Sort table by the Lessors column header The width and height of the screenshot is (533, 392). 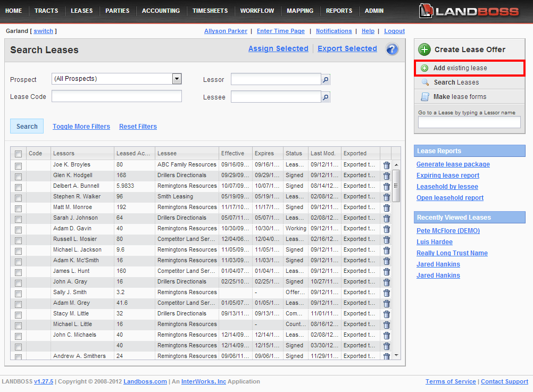click(82, 153)
